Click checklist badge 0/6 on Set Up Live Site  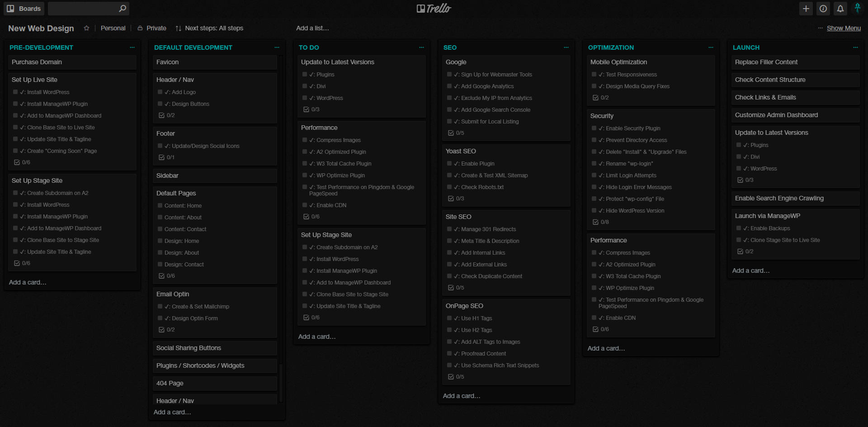[22, 162]
